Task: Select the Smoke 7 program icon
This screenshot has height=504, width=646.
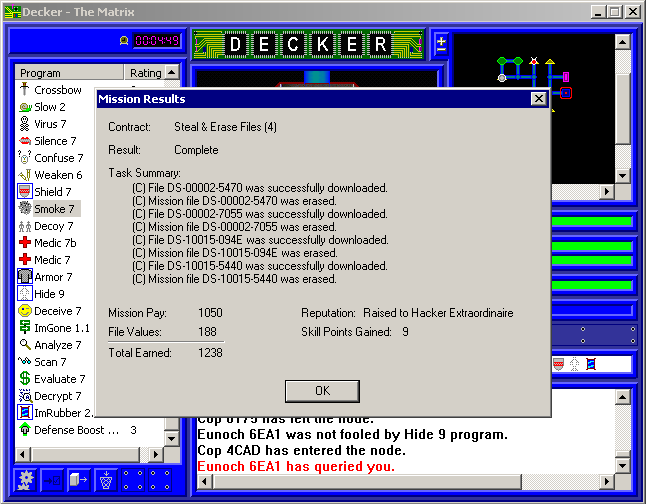Action: coord(25,209)
